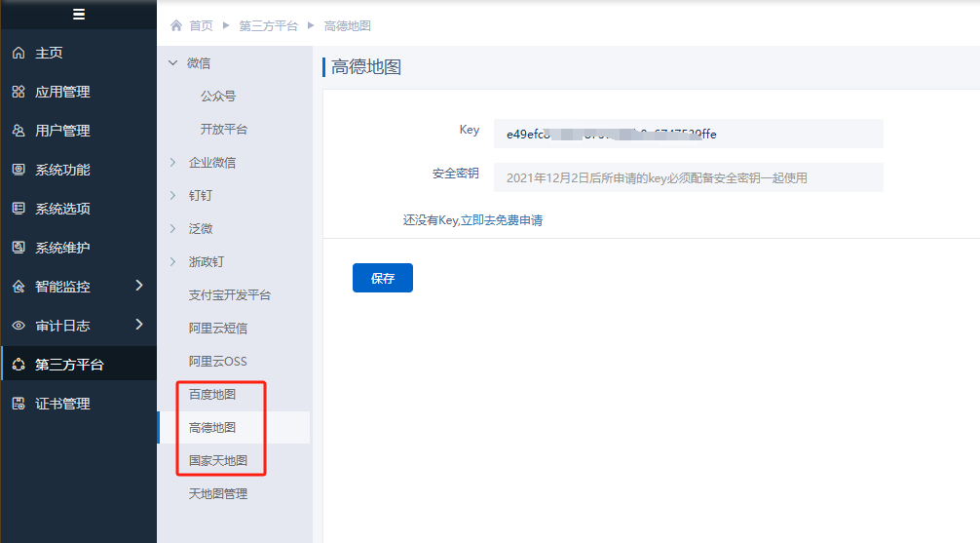This screenshot has height=543, width=980.
Task: Click the 系统选项 sidebar icon
Action: point(19,209)
